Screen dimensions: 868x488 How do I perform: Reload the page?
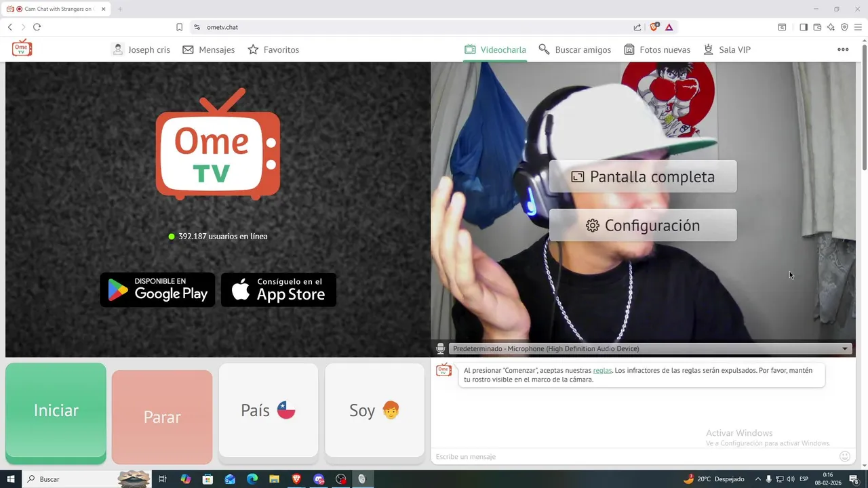coord(37,27)
